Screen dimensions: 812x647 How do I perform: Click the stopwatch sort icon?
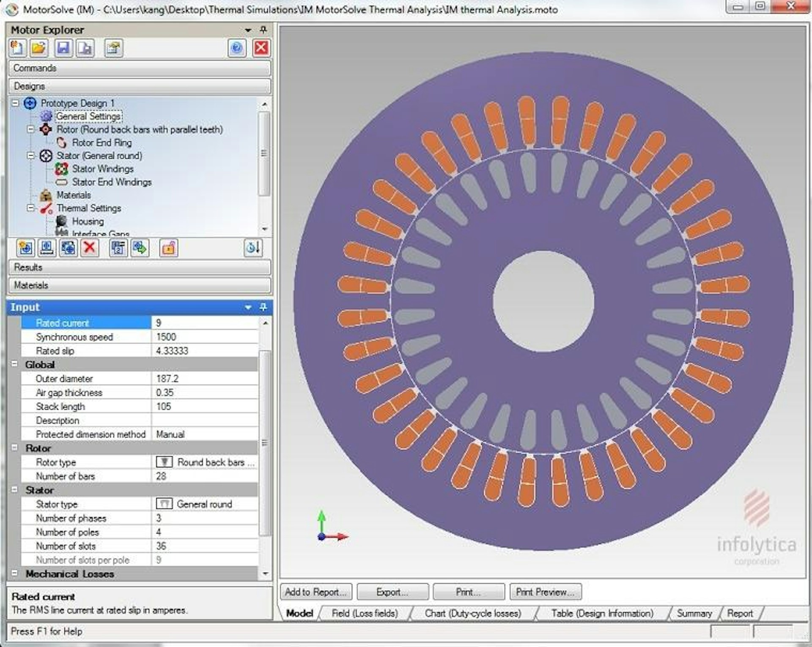pos(253,248)
